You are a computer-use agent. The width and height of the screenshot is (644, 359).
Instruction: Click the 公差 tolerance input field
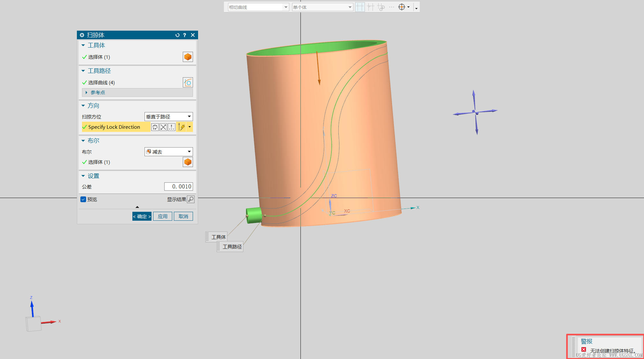179,187
